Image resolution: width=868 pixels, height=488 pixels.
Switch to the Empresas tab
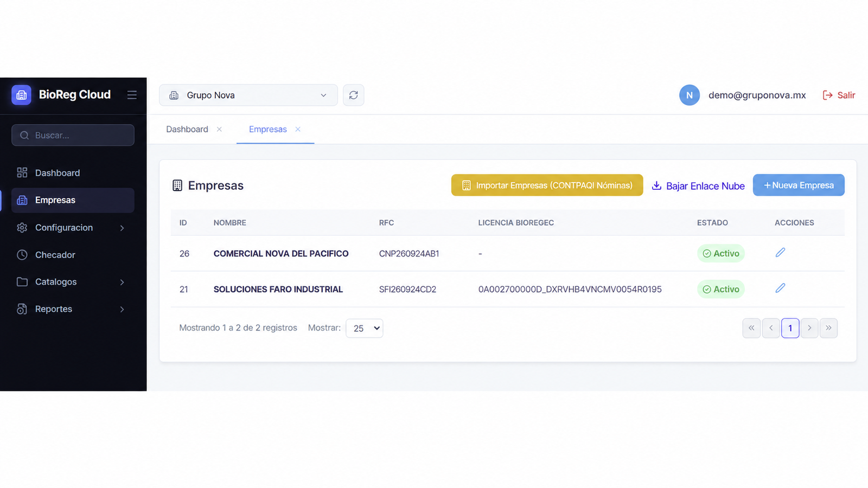pyautogui.click(x=268, y=129)
